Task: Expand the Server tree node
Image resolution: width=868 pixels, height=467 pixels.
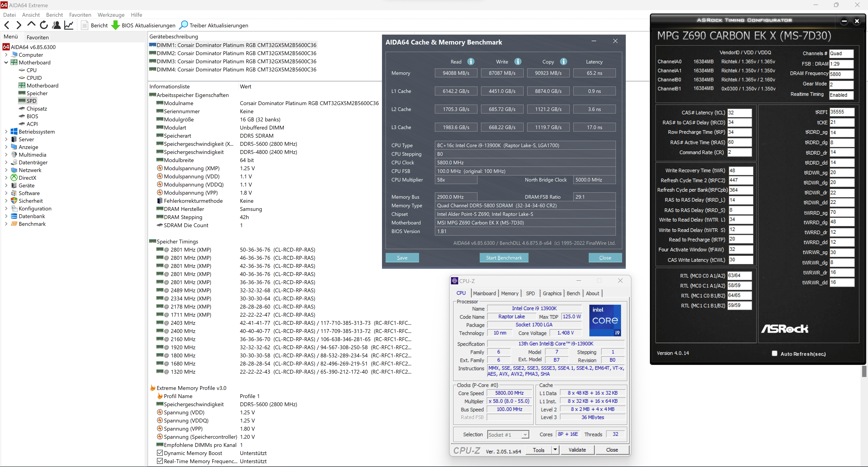Action: [6, 139]
